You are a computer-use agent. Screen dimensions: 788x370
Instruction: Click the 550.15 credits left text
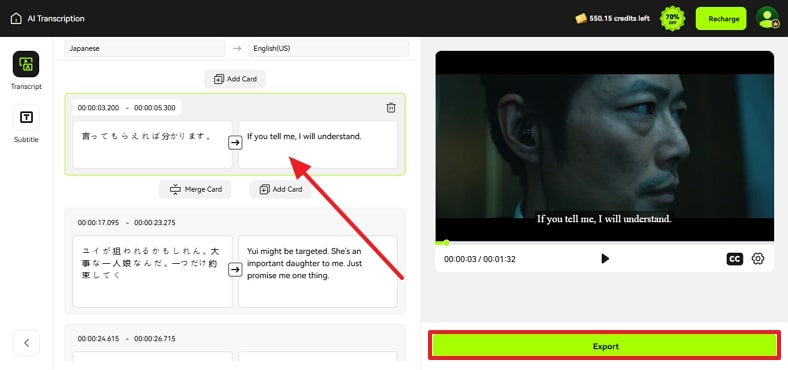coord(620,19)
